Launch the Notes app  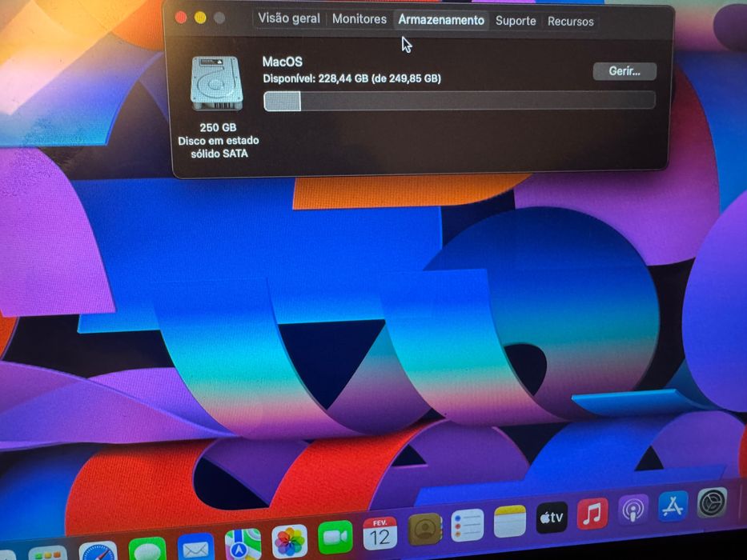[x=510, y=521]
